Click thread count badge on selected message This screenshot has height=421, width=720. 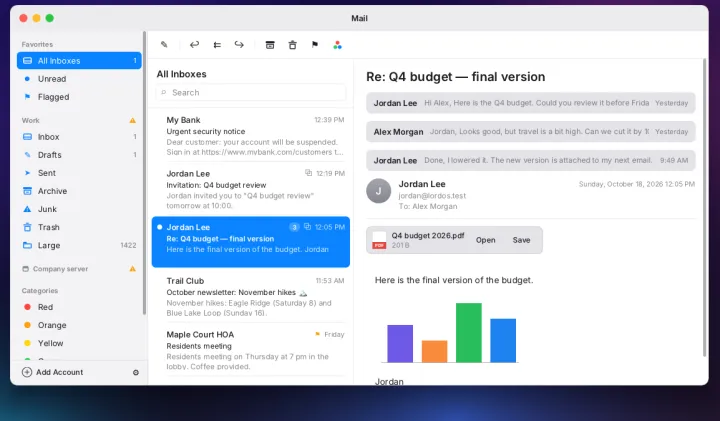click(x=294, y=227)
